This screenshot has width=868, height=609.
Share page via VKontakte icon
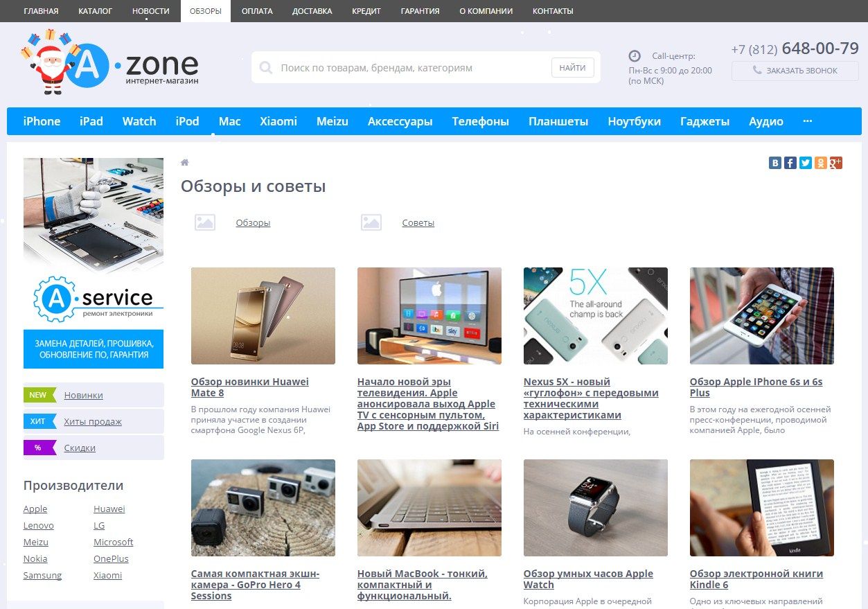775,163
